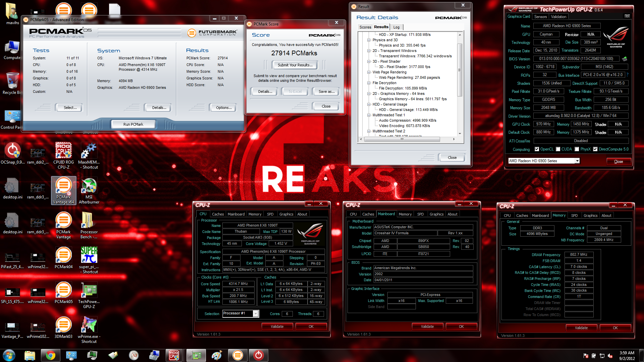The width and height of the screenshot is (644, 362).
Task: Click OK in the left CPU-Z window
Action: pos(311,326)
